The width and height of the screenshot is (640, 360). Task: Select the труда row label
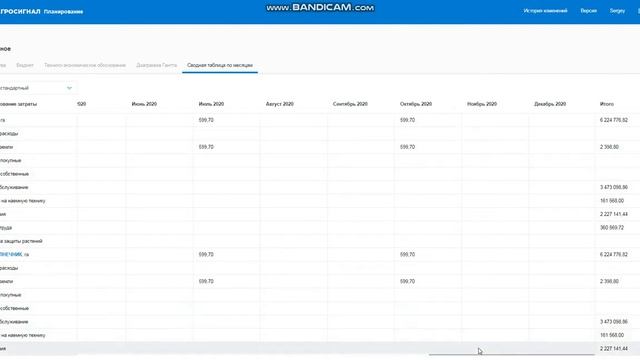coord(6,228)
